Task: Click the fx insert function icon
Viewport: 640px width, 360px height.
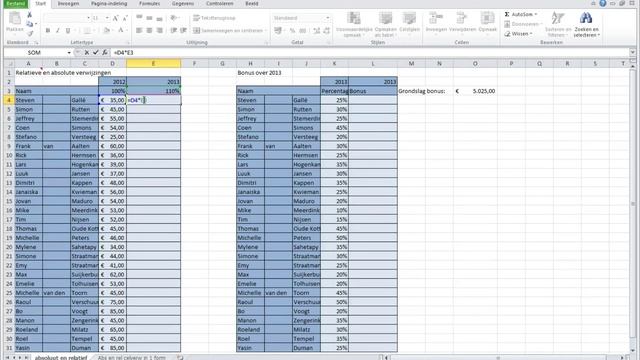Action: (x=105, y=53)
